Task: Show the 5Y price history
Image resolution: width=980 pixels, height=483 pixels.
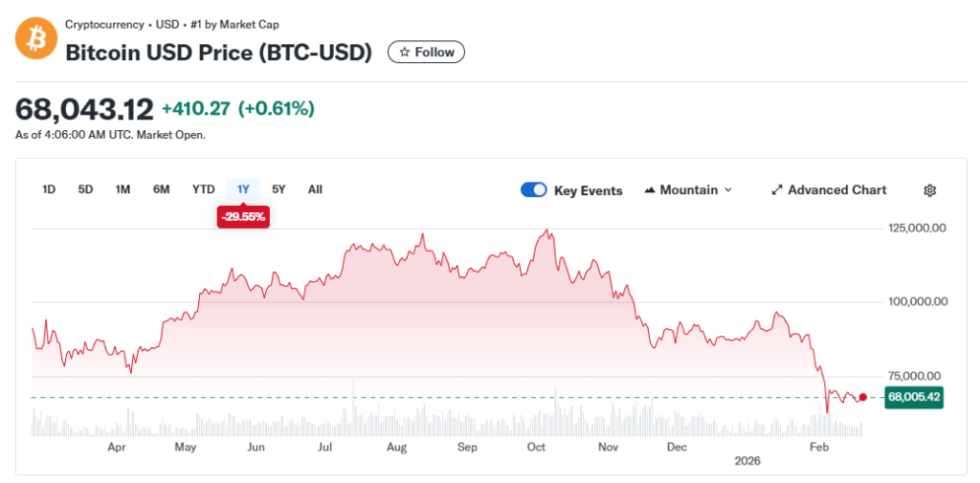Action: coord(278,189)
